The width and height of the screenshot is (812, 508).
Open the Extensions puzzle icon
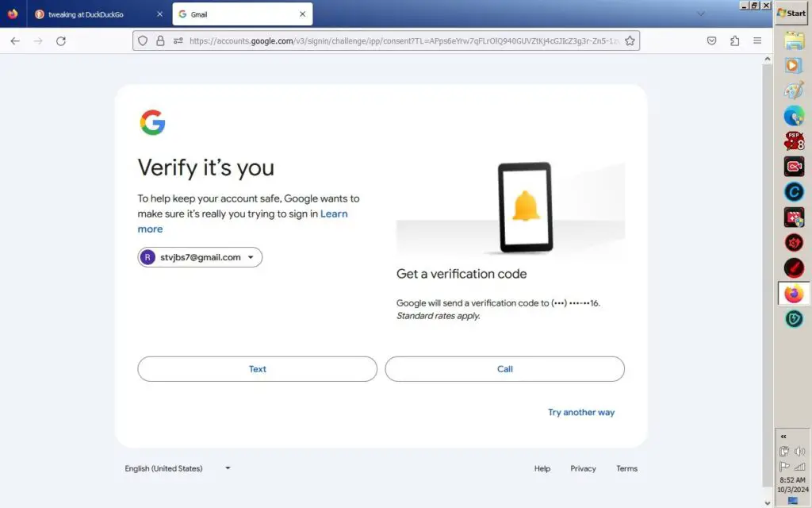coord(735,41)
